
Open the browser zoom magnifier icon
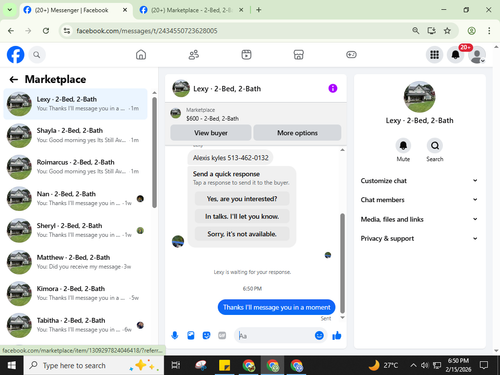pyautogui.click(x=415, y=31)
